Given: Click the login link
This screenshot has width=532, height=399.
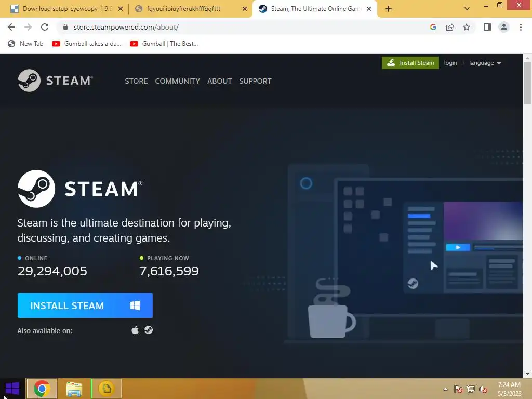Looking at the screenshot, I should click(450, 63).
